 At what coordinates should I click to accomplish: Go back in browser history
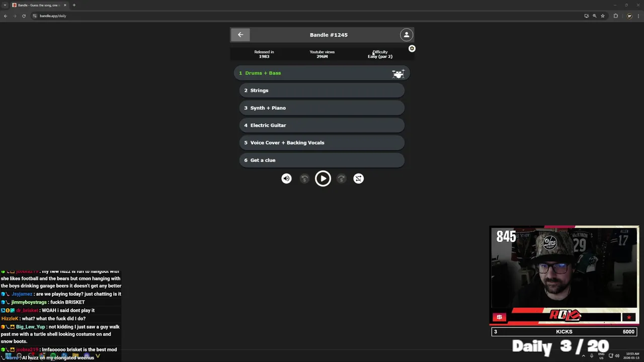coord(6,16)
